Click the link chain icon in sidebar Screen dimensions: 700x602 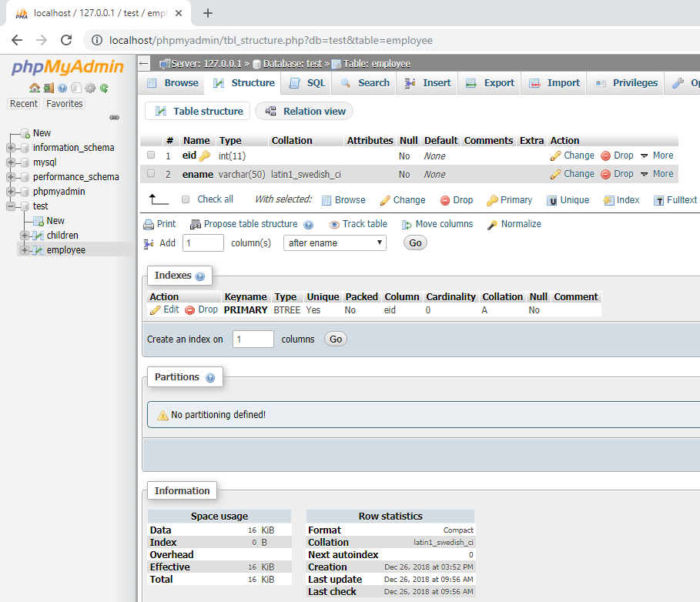coord(114,117)
